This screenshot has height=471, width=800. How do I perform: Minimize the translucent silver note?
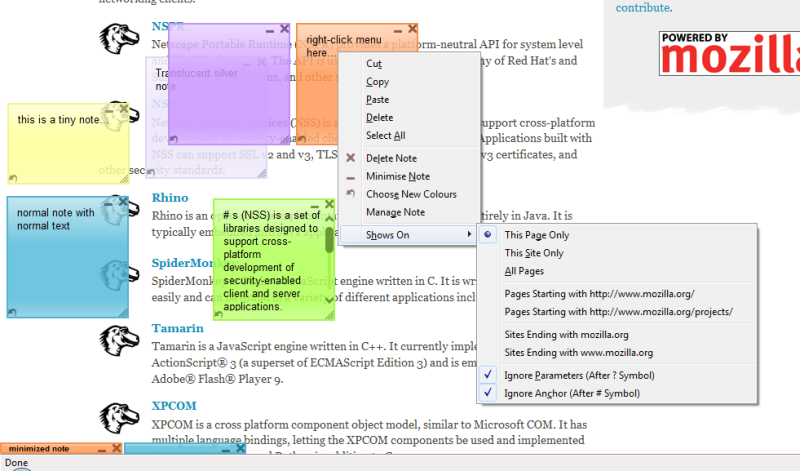[x=247, y=64]
